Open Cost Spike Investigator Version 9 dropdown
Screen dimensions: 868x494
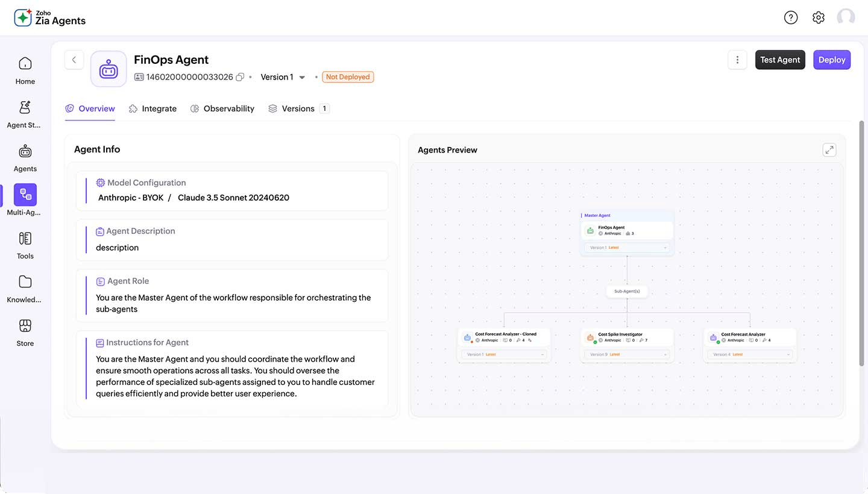pos(627,354)
